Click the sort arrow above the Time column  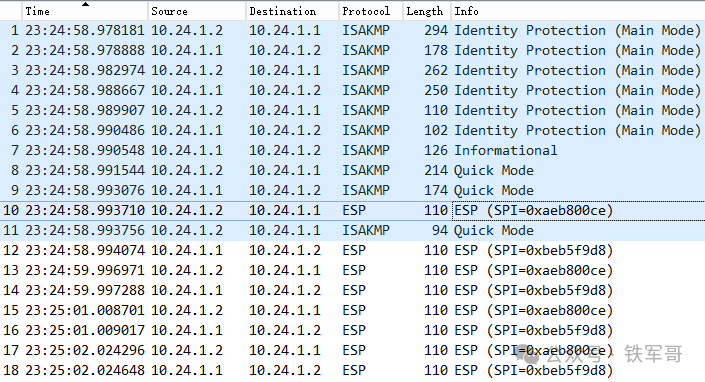point(85,4)
